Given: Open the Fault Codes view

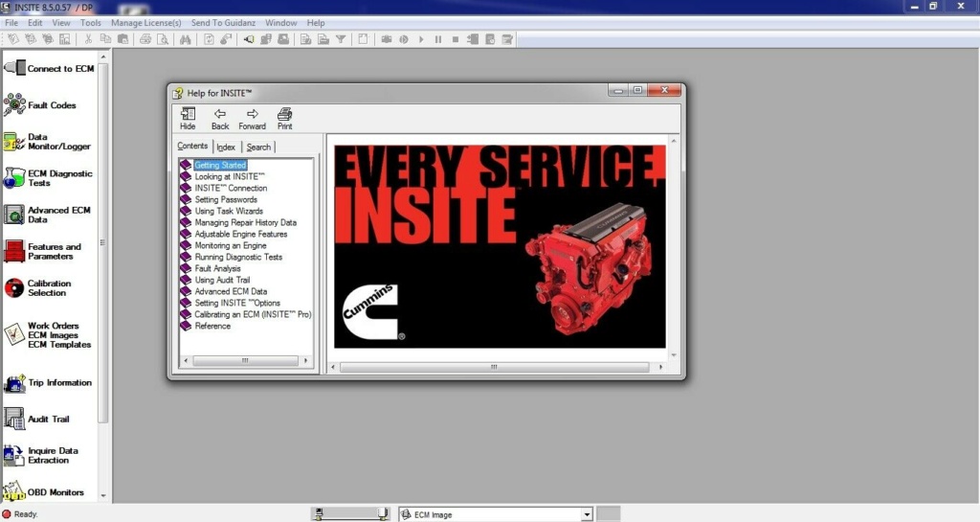Looking at the screenshot, I should [40, 105].
